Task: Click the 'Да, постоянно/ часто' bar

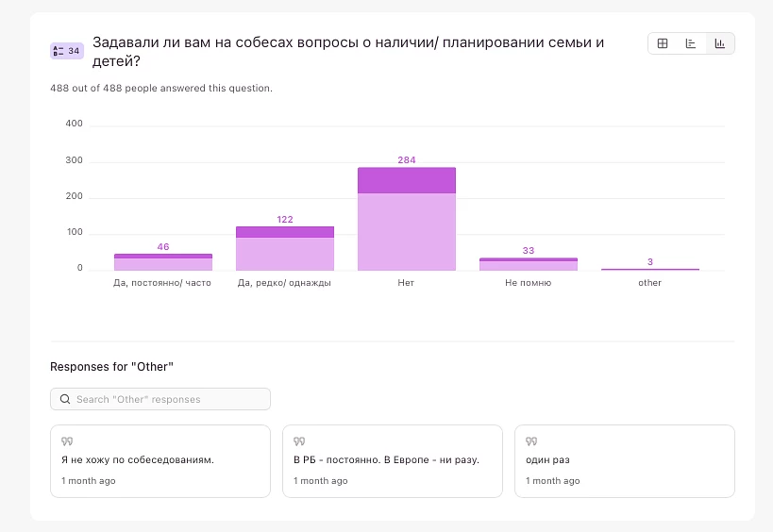Action: 163,263
